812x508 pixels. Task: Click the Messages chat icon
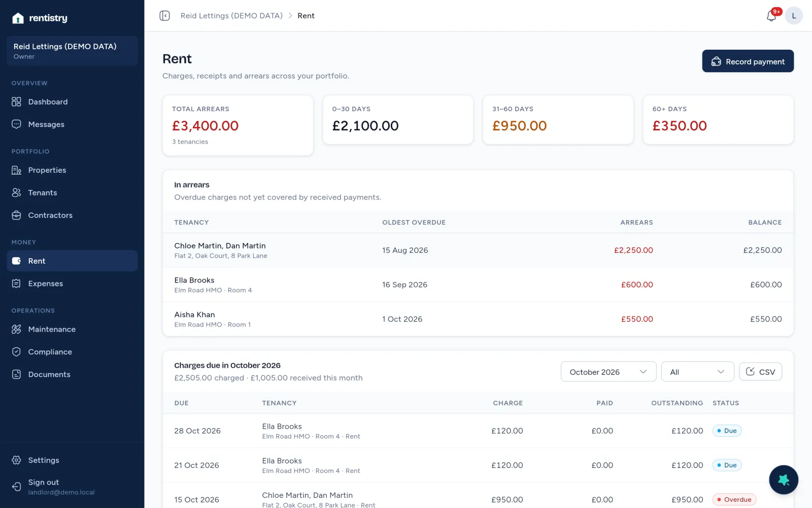[x=16, y=124]
